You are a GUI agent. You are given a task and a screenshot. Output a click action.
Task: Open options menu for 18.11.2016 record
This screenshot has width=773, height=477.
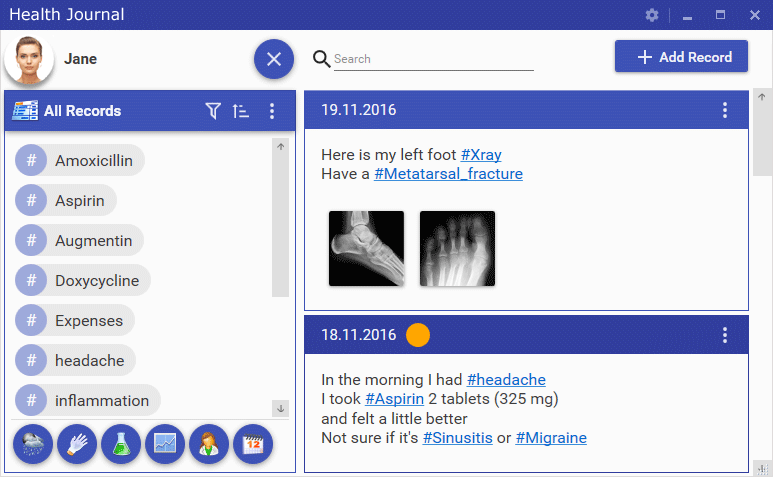click(x=725, y=335)
